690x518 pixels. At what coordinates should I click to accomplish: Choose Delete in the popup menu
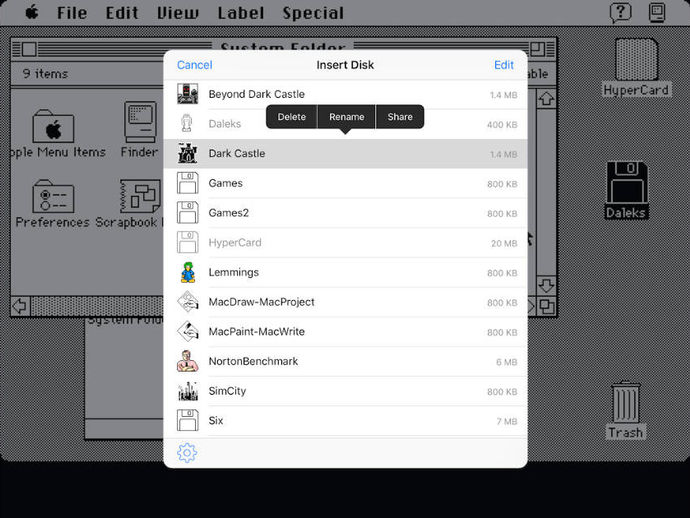(291, 117)
